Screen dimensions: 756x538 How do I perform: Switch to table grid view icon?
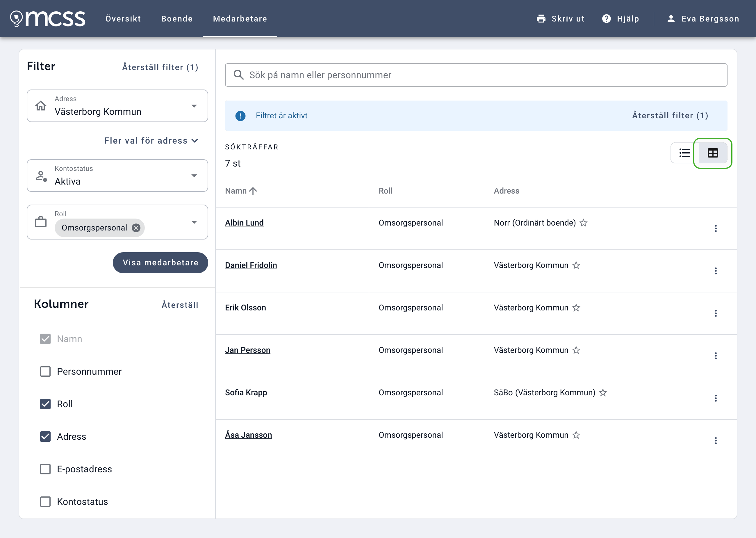(713, 153)
